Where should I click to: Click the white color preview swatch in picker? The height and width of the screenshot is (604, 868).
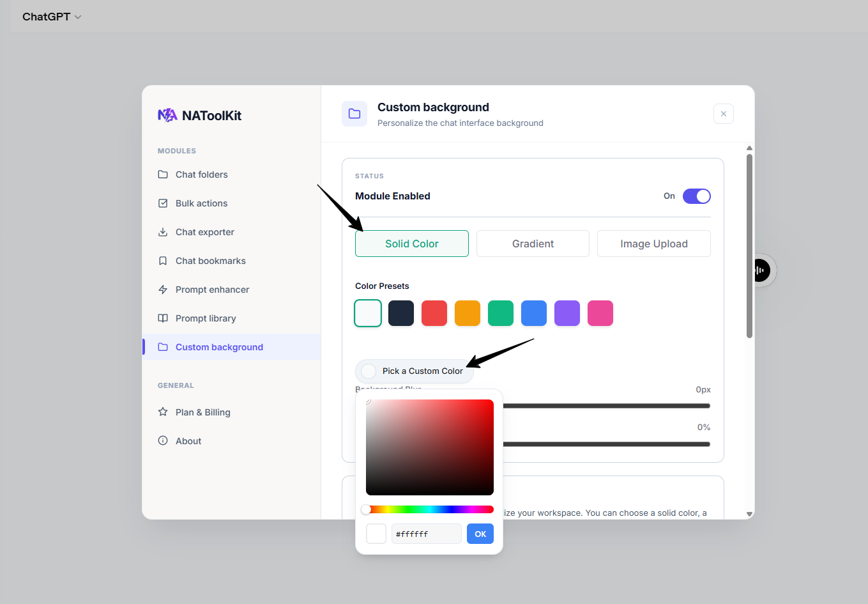coord(376,534)
